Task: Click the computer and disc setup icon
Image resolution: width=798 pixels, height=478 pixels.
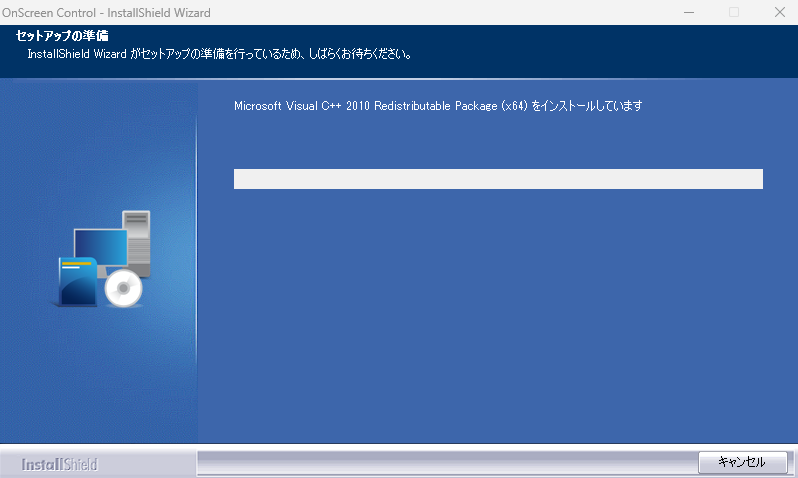Action: 102,259
